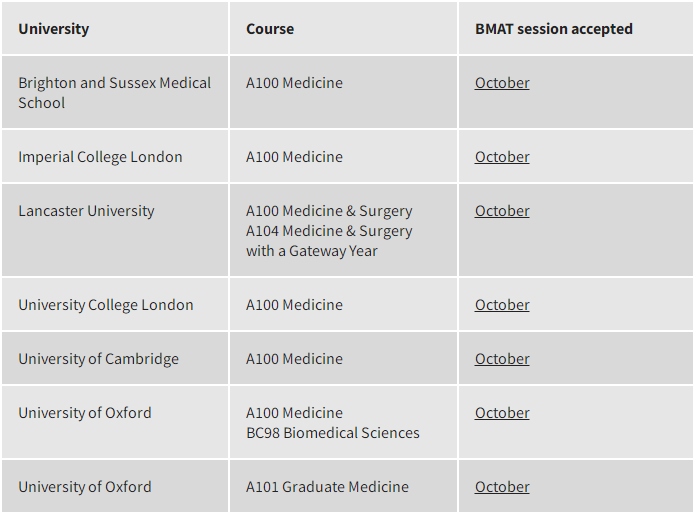The height and width of the screenshot is (514, 695).
Task: Select A100 Medicine & Surgery text
Action: pyautogui.click(x=329, y=211)
